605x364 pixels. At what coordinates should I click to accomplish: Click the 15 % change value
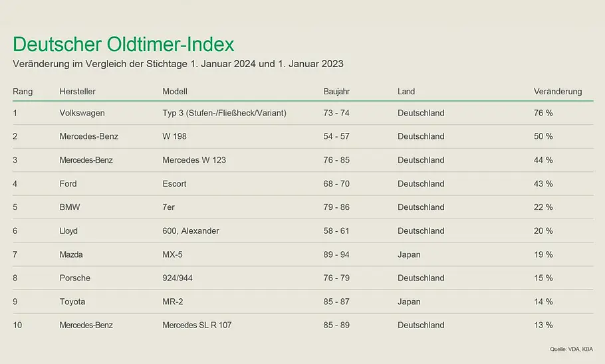tap(543, 278)
